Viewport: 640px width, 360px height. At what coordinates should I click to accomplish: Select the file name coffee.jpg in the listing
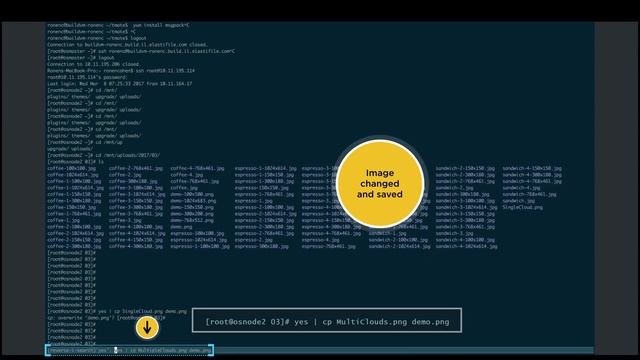point(184,188)
